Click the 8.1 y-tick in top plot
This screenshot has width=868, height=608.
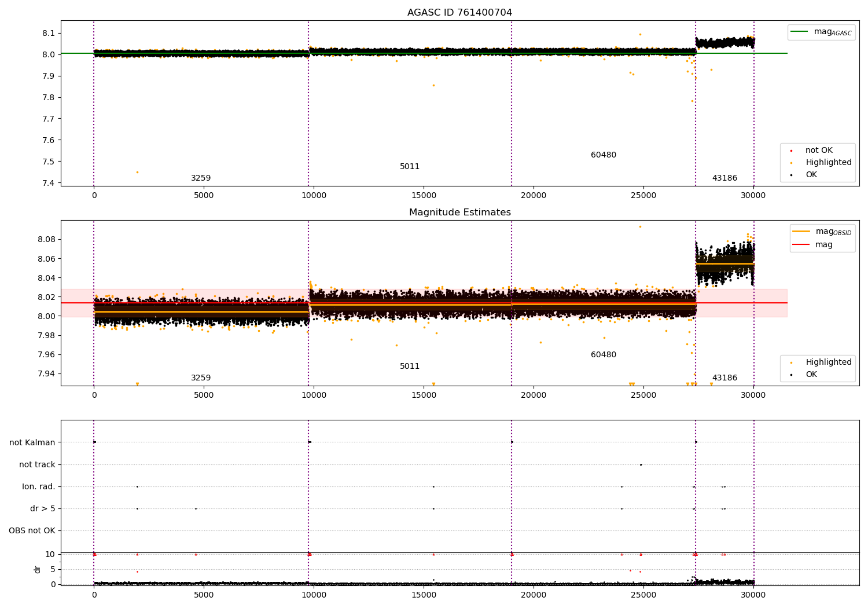pos(49,33)
